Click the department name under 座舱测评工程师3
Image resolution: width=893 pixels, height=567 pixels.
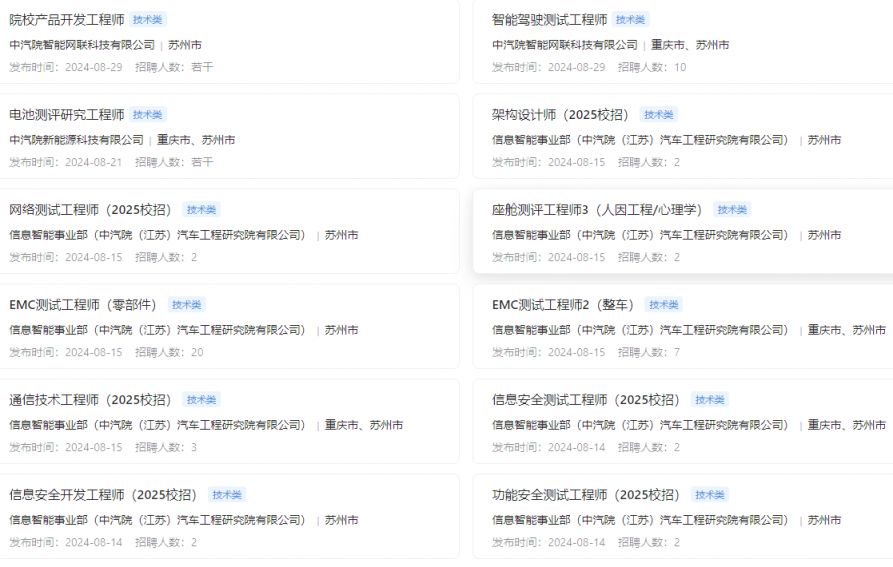640,235
